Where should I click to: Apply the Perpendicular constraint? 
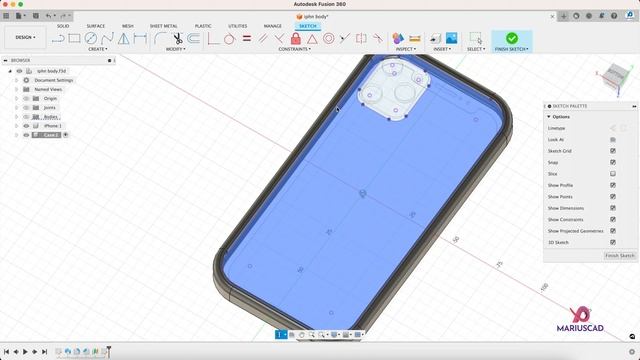(x=279, y=39)
